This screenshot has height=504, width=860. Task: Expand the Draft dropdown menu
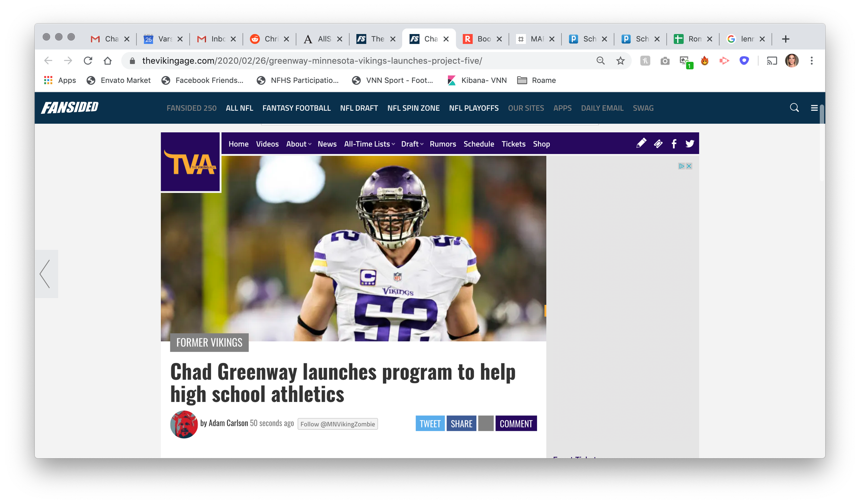(412, 144)
